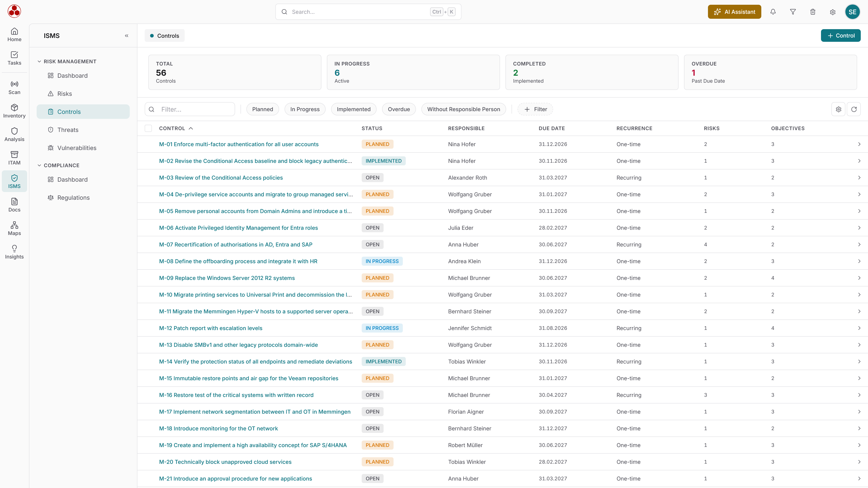
Task: Expand row M-01 chevron arrow
Action: 859,144
